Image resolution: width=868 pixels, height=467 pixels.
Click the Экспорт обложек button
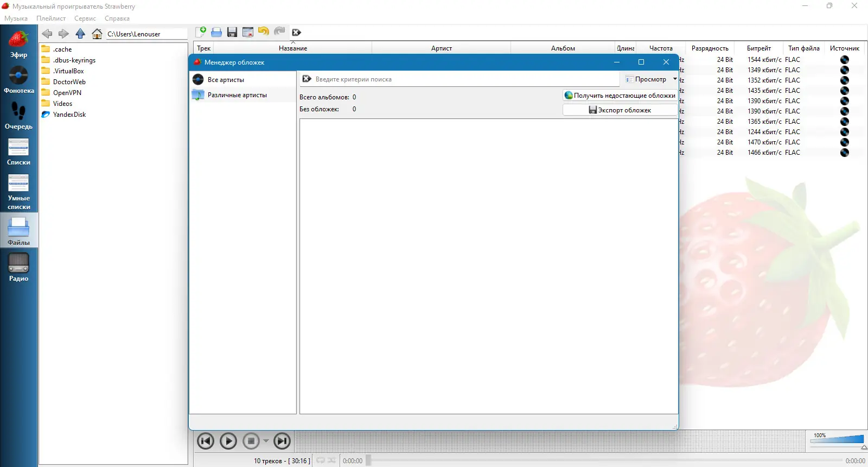point(620,110)
